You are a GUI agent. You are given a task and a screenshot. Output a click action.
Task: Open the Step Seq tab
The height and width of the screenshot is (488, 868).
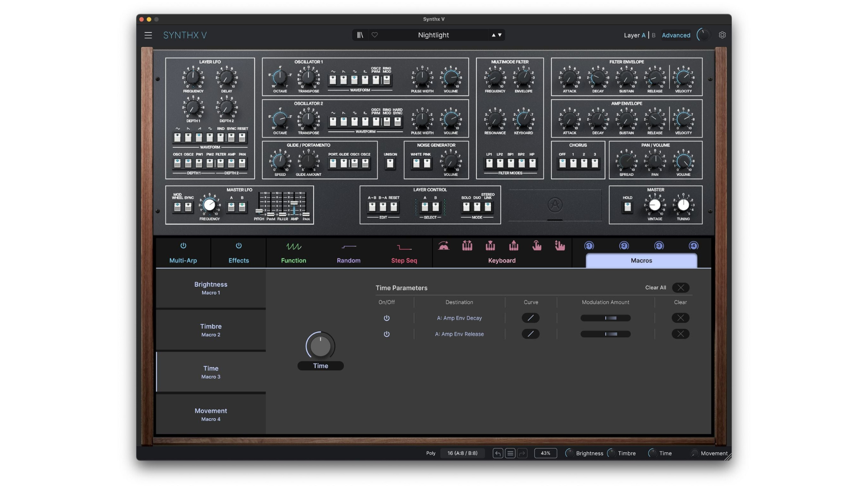click(404, 260)
